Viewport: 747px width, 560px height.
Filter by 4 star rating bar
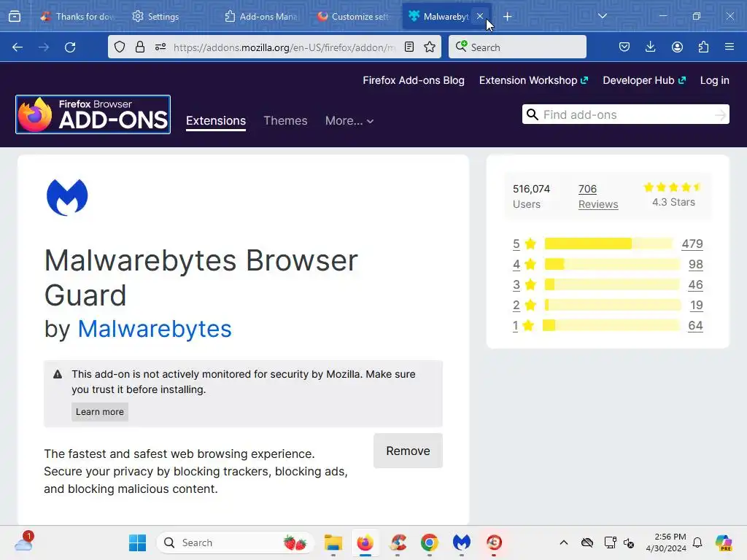tap(612, 264)
